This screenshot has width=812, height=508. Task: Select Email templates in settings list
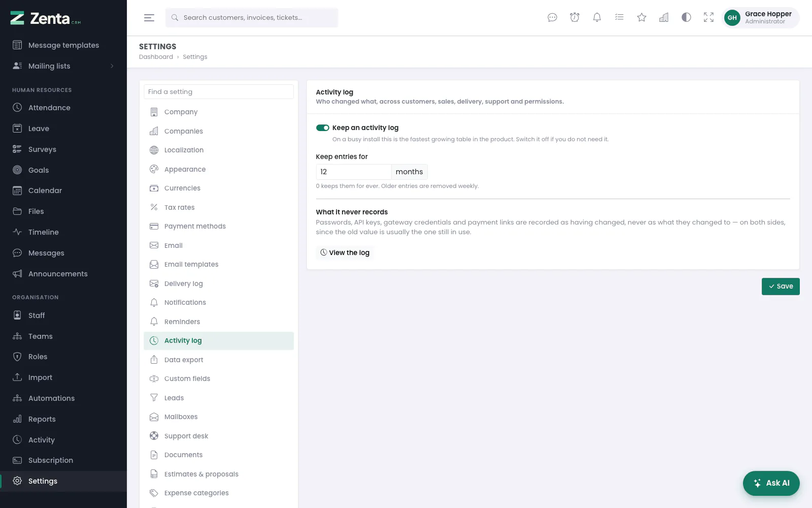pyautogui.click(x=219, y=265)
